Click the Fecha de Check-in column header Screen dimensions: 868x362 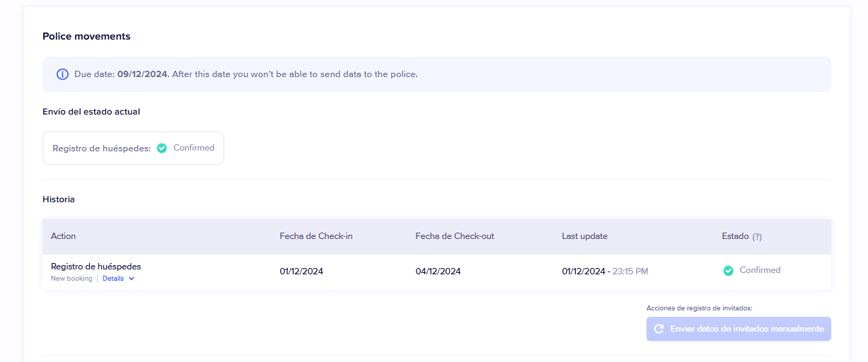tap(316, 236)
